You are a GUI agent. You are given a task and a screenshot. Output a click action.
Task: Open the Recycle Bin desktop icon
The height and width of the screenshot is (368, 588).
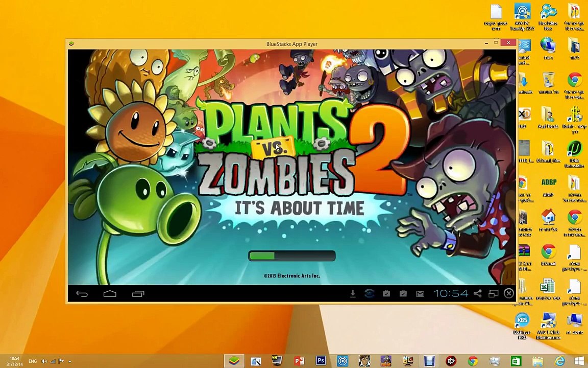point(548,83)
